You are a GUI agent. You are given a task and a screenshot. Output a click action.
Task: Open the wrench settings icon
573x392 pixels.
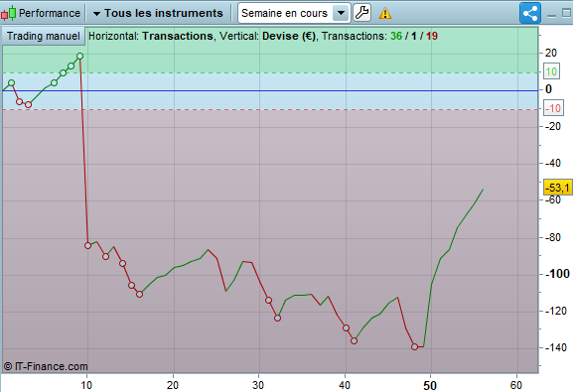point(362,13)
